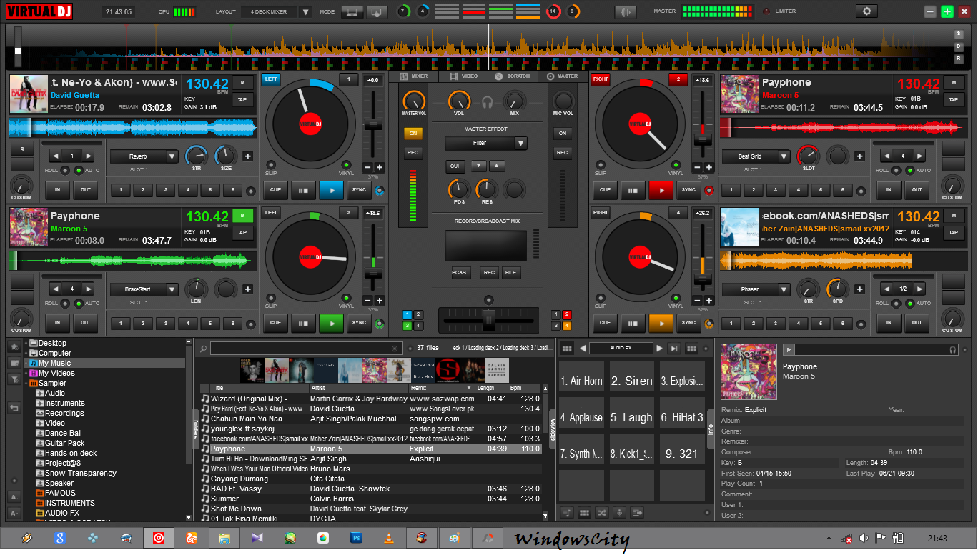
Task: Click the deck 1 pitch slider handle
Action: 372,124
